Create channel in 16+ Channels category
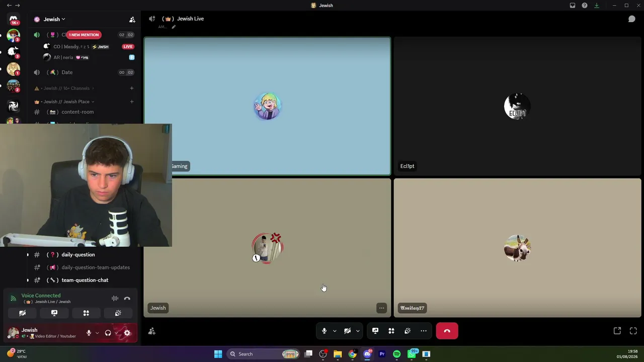This screenshot has width=644, height=362. [132, 88]
